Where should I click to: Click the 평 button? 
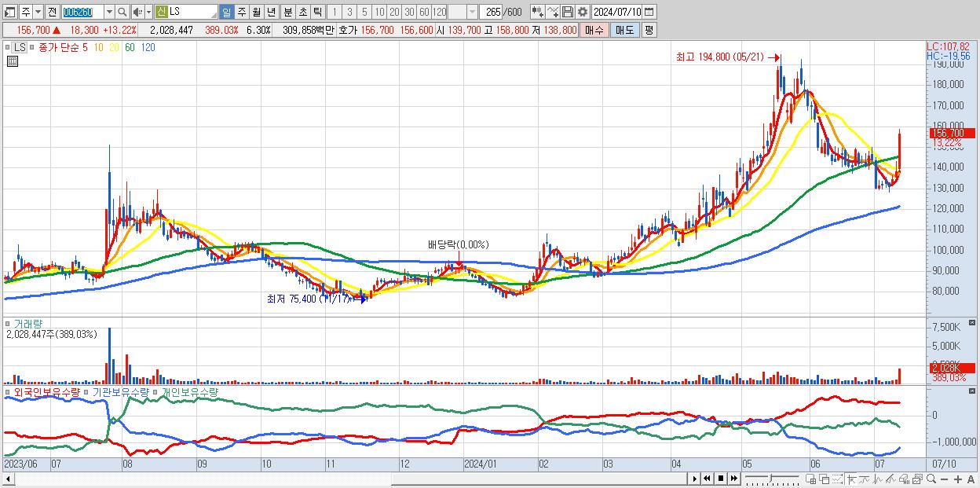point(649,30)
